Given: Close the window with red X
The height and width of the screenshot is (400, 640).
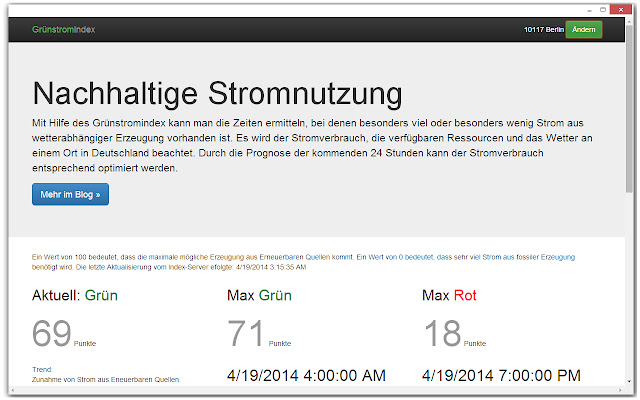Looking at the screenshot, I should coord(620,10).
